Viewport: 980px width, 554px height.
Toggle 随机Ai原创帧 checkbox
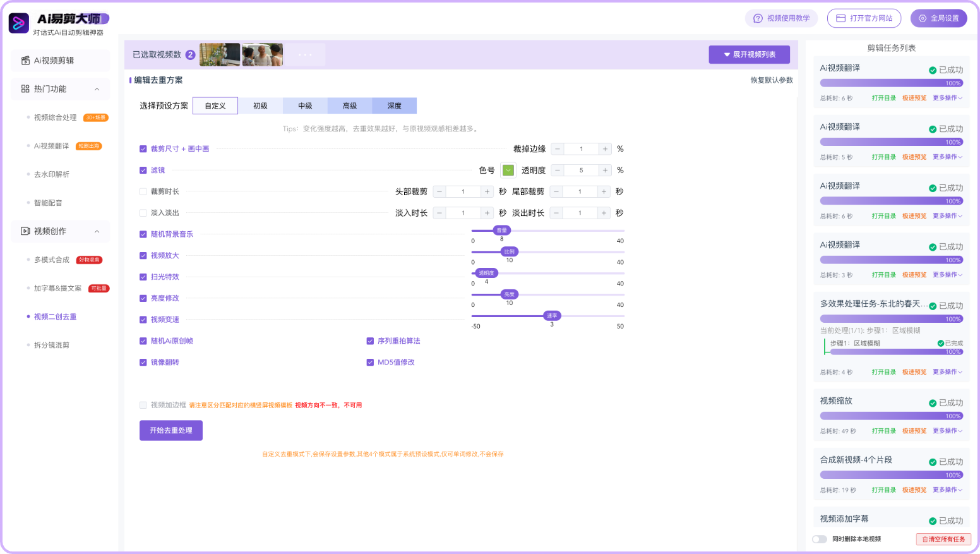coord(143,341)
